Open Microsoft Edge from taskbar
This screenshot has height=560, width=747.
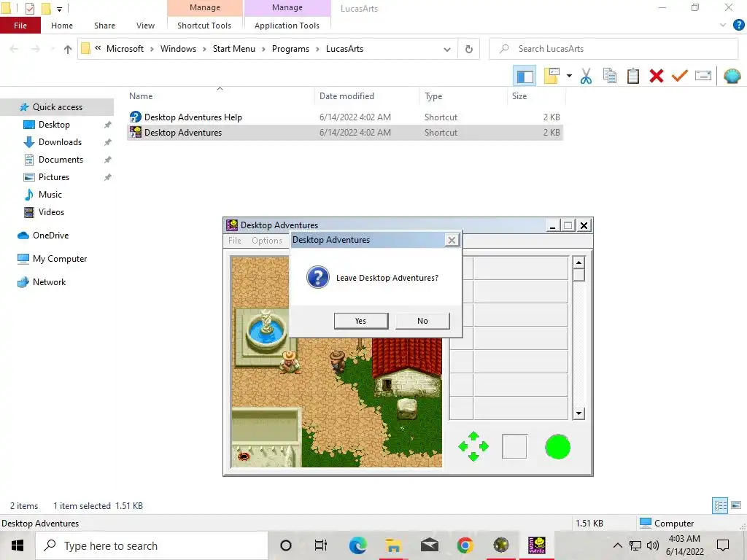click(x=357, y=545)
